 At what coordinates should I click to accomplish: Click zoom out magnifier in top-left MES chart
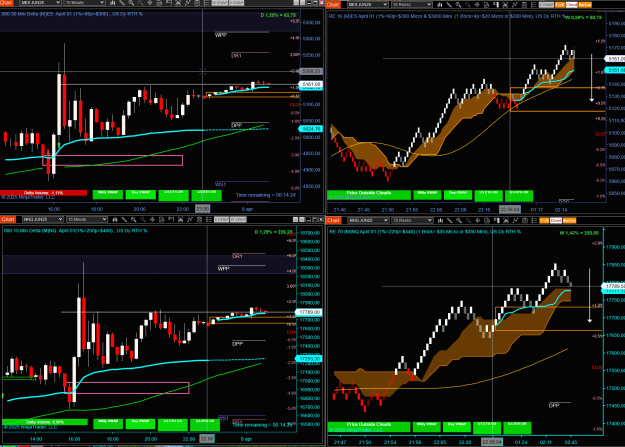141,3
